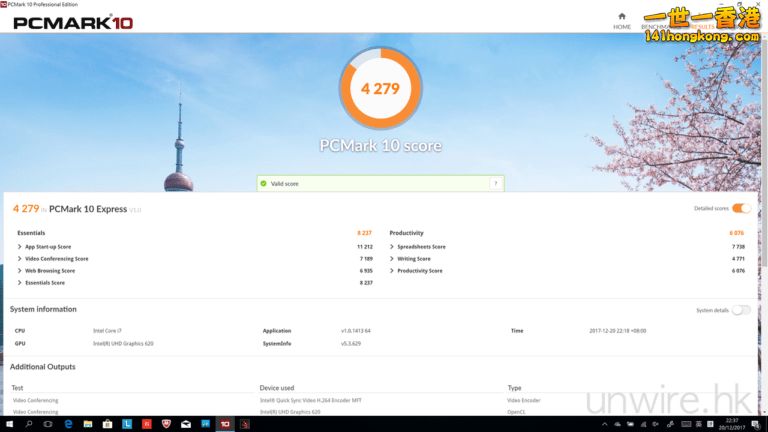
Task: Select Writing score 4 771
Action: (x=738, y=259)
